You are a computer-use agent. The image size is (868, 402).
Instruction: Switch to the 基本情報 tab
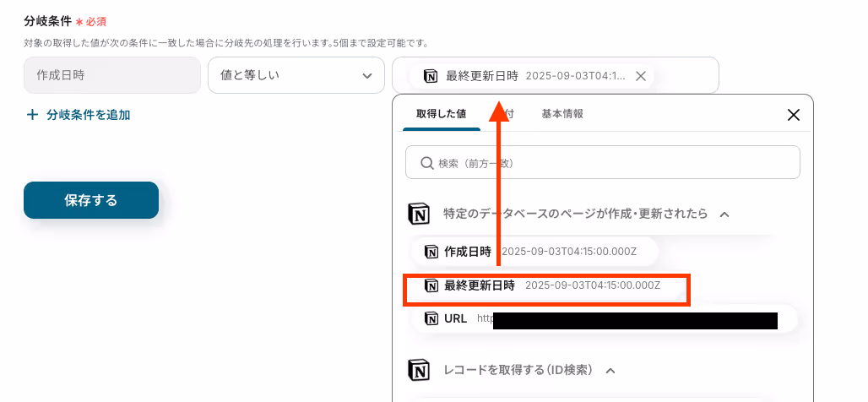561,114
